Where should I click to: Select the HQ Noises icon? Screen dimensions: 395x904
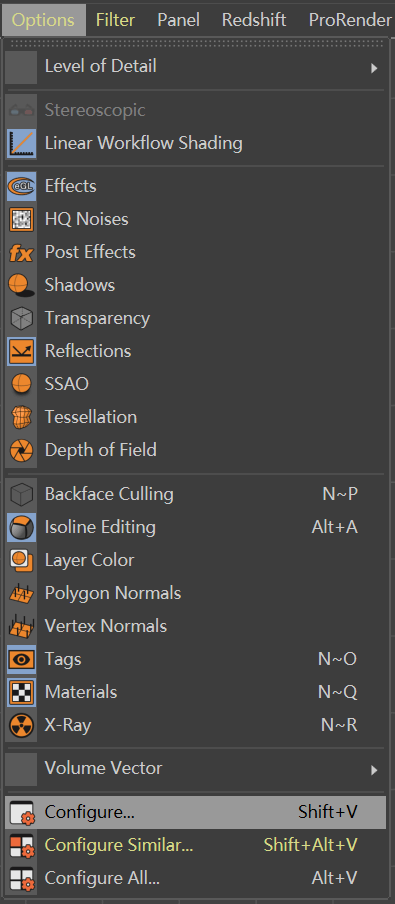(22, 219)
